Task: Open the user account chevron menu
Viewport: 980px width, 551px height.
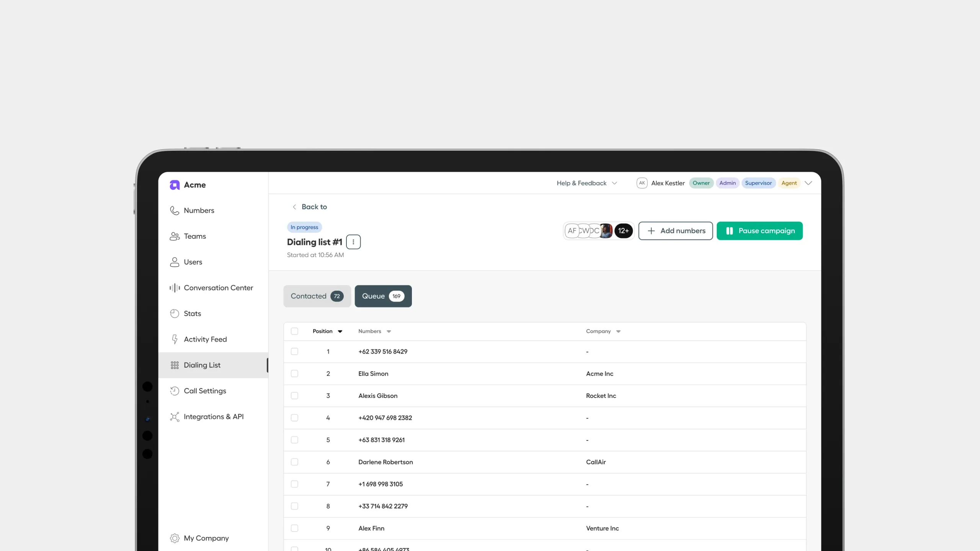Action: 808,183
